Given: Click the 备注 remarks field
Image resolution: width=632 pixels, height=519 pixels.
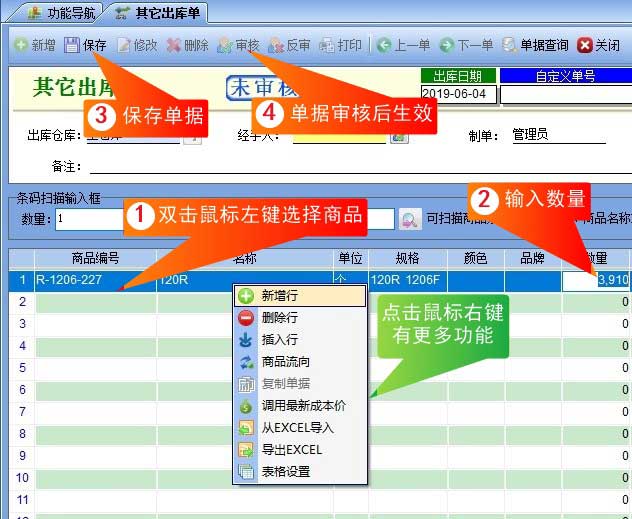Looking at the screenshot, I should click(x=361, y=166).
